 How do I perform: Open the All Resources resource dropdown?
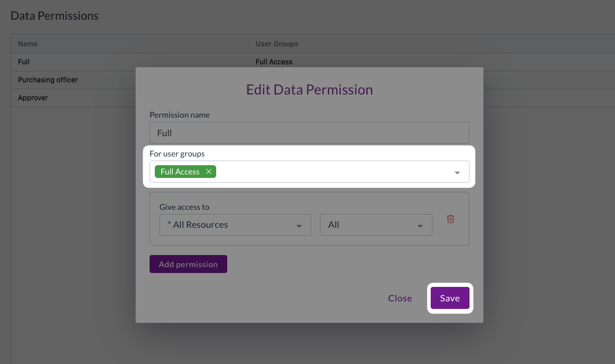(x=235, y=225)
